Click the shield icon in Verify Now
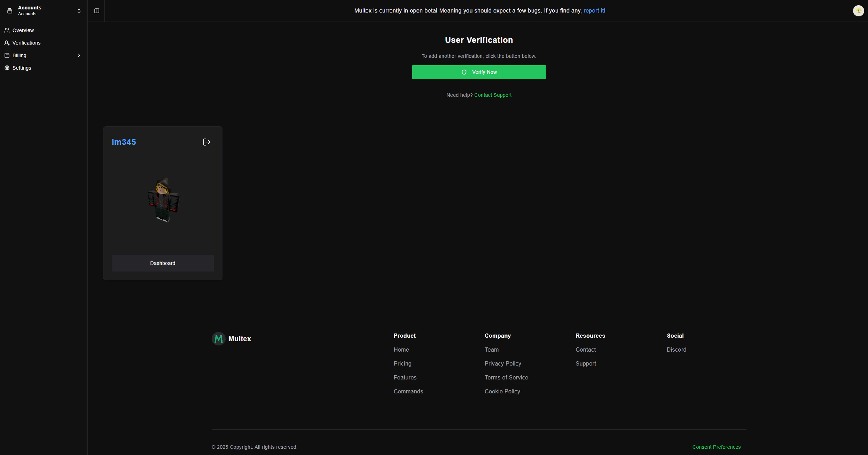Screen dimensions: 868x455 pos(464,72)
